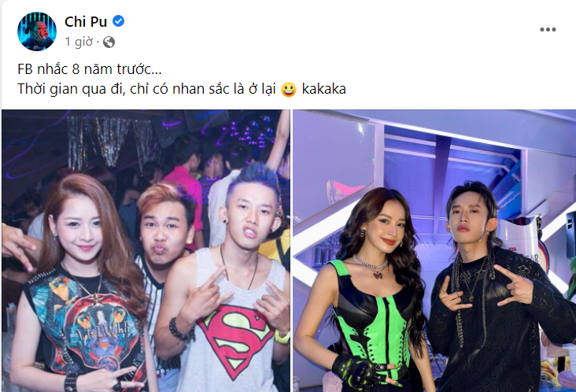The image size is (576, 392).
Task: Open the three-dot post options menu
Action: 548,29
